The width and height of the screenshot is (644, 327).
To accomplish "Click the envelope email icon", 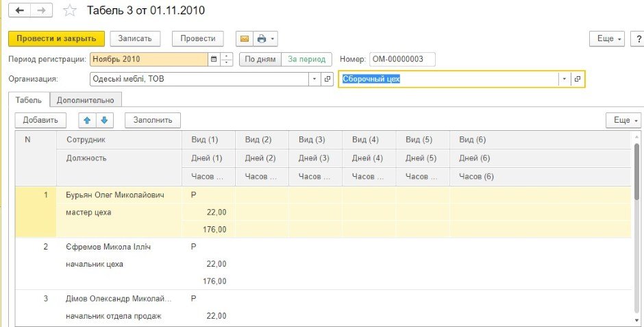I will (244, 39).
